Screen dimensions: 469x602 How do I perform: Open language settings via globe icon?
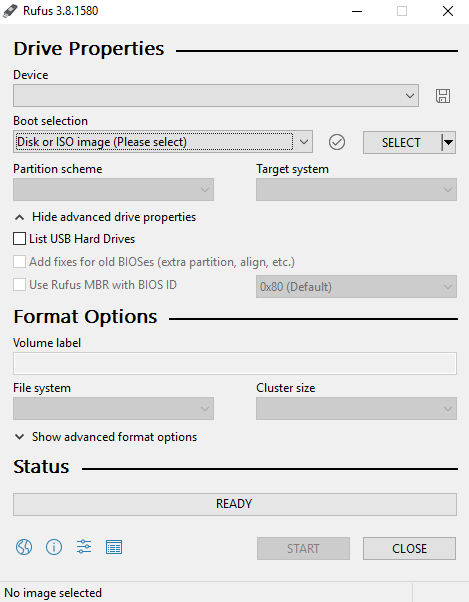point(24,547)
